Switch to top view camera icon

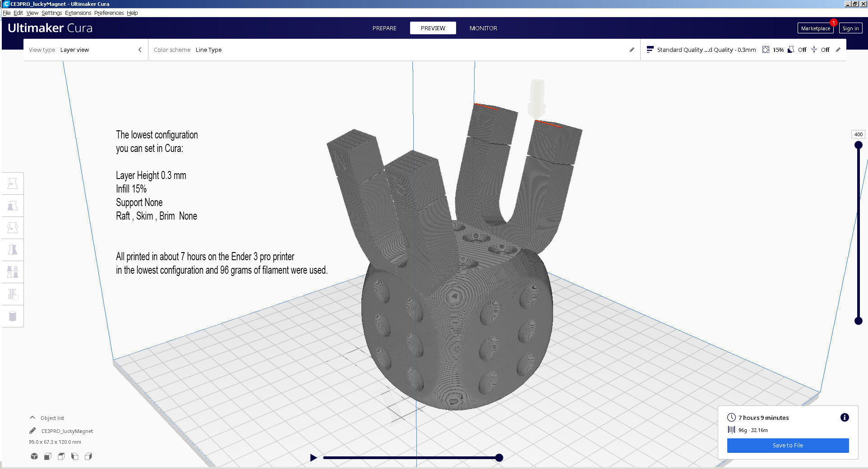[x=61, y=456]
